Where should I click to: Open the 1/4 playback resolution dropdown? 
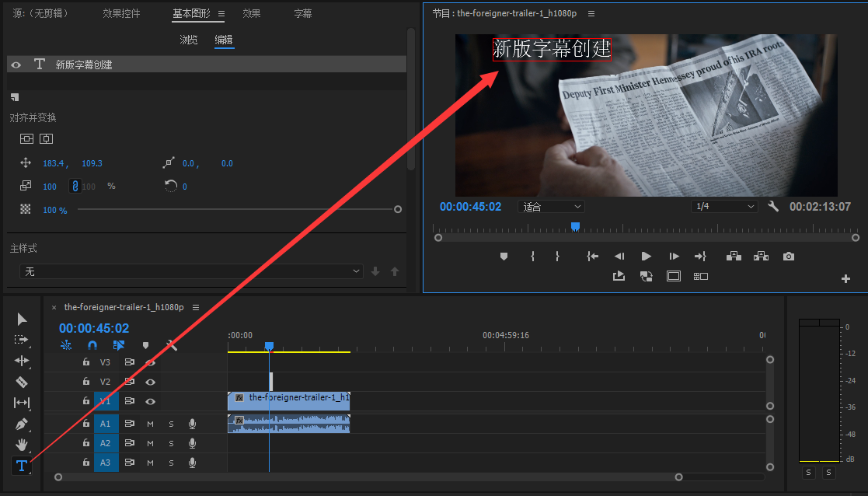click(x=724, y=207)
